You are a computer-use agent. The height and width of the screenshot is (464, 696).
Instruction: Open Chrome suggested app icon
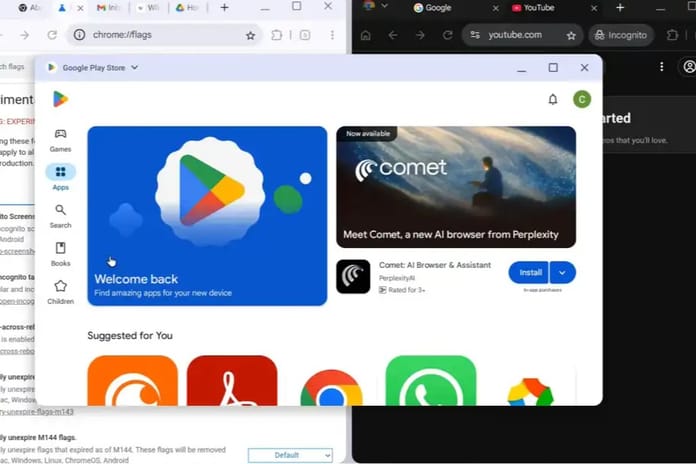pyautogui.click(x=331, y=387)
